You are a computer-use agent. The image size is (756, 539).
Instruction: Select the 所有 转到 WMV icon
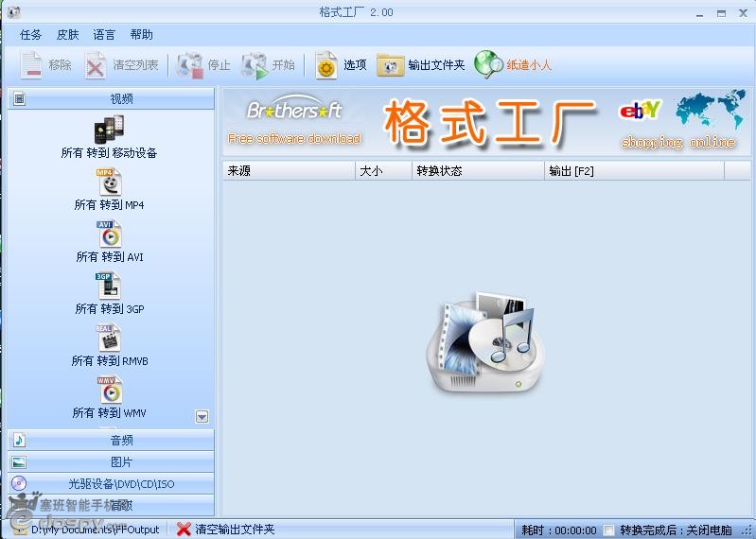(109, 391)
